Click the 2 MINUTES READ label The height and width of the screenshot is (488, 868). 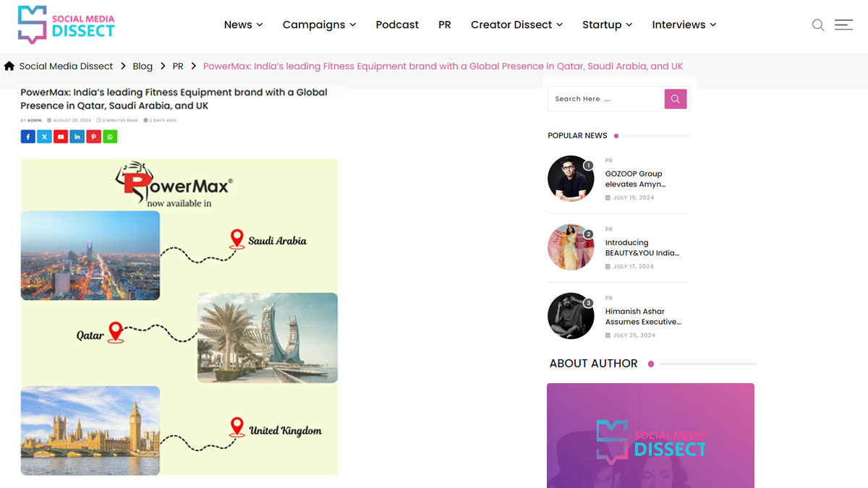click(120, 120)
